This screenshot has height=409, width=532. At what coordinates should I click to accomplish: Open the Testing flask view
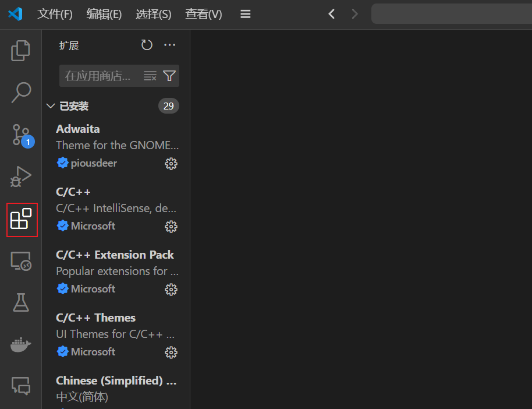(21, 302)
